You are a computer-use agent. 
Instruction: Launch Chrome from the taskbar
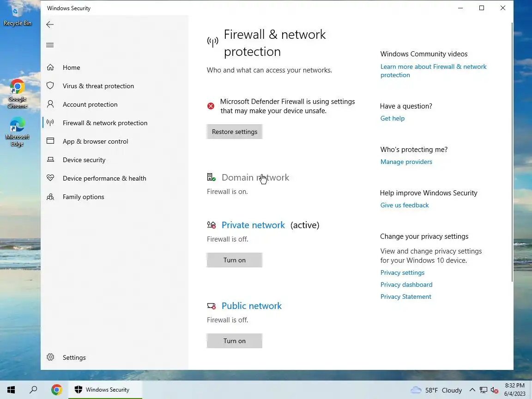pyautogui.click(x=57, y=389)
